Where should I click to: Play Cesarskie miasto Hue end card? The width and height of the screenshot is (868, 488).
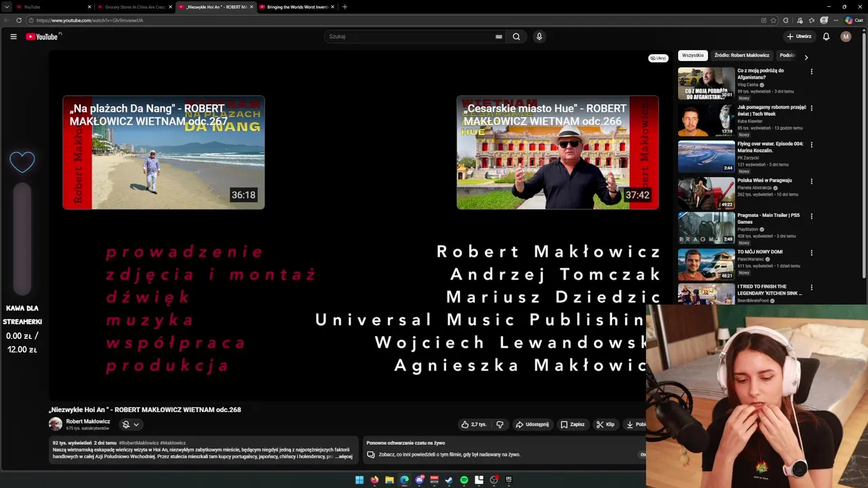(557, 152)
